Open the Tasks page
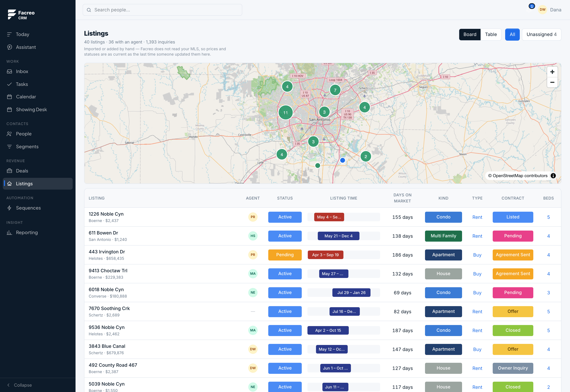570x392 pixels. click(38, 84)
